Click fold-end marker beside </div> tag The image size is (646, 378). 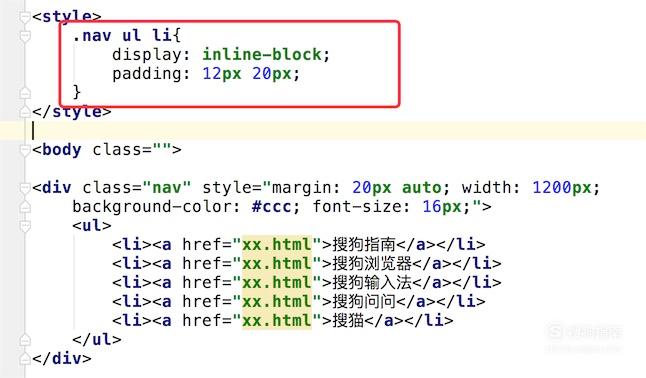point(25,359)
